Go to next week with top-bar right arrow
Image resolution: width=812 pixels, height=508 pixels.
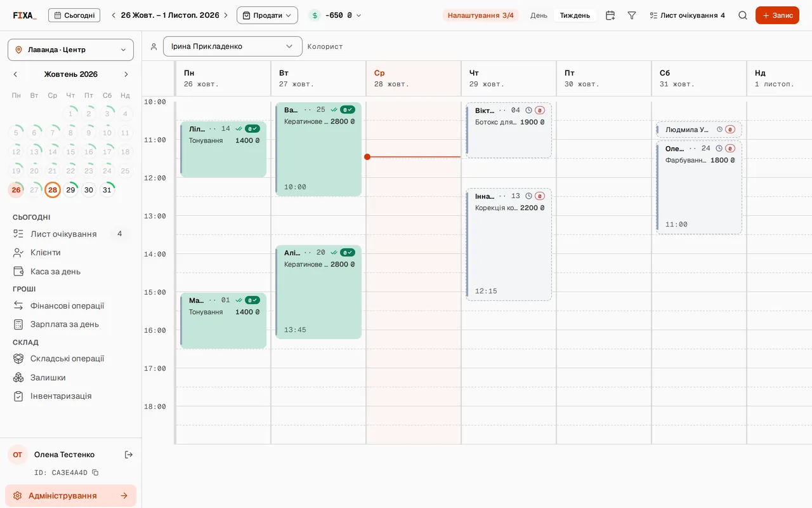pos(225,15)
